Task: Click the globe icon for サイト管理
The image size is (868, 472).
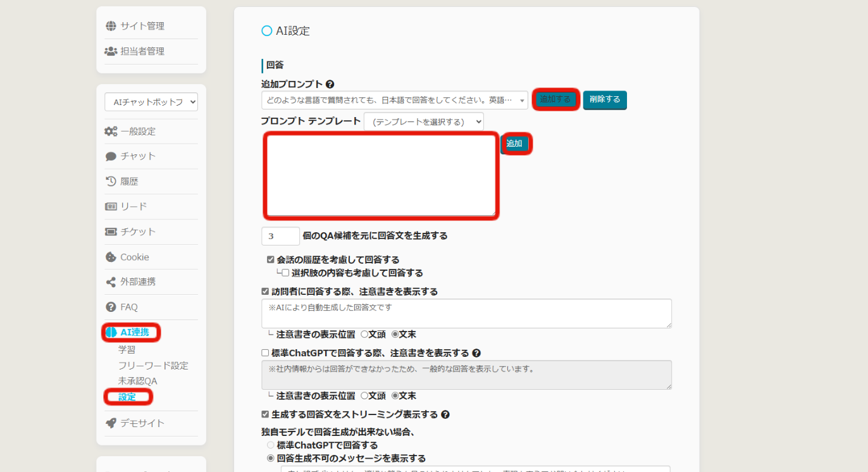Action: click(111, 26)
